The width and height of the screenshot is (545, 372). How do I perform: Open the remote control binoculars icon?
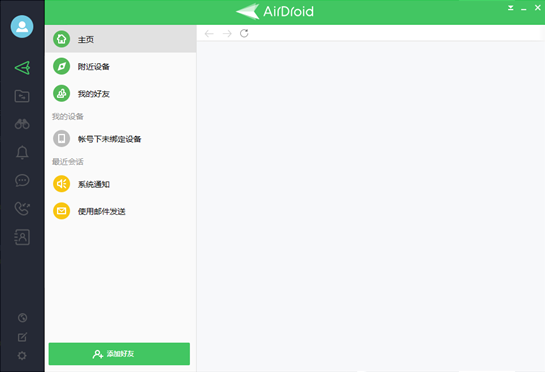22,124
